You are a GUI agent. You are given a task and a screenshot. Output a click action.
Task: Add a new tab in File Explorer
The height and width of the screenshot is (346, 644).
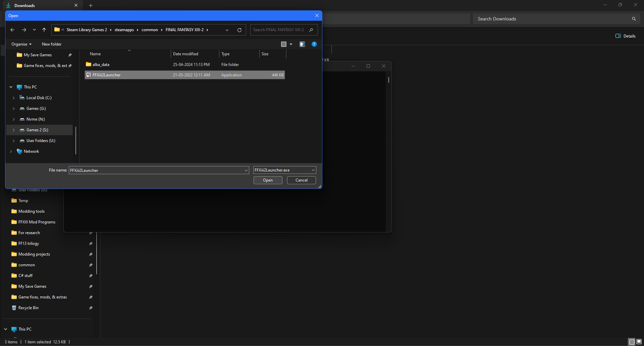[91, 5]
